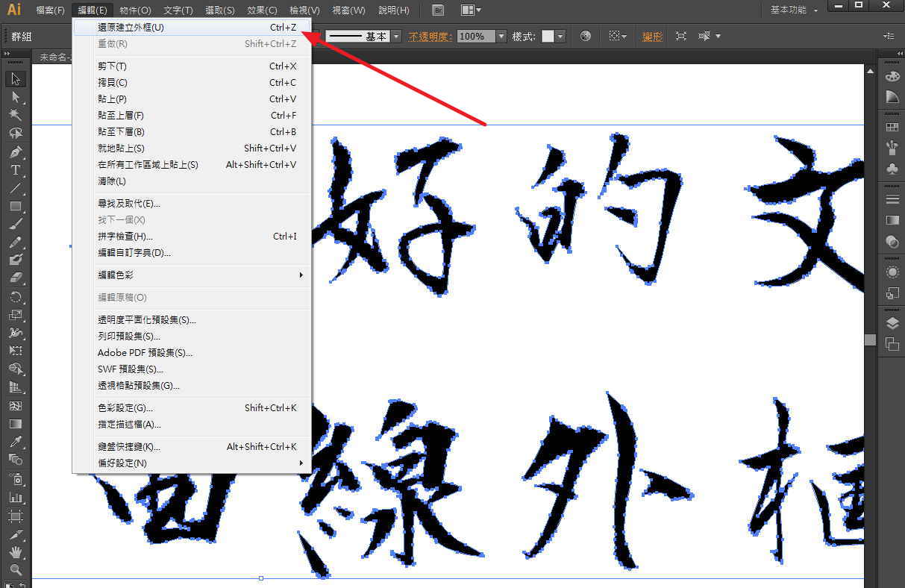This screenshot has height=588, width=905.
Task: Open the 樣式 style swatch dropdown
Action: tap(560, 36)
